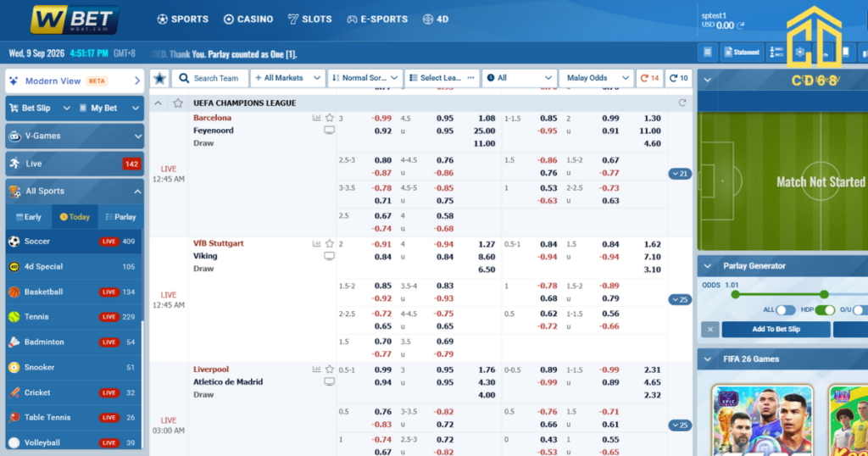
Task: Select Badminton in sports list
Action: pyautogui.click(x=74, y=342)
